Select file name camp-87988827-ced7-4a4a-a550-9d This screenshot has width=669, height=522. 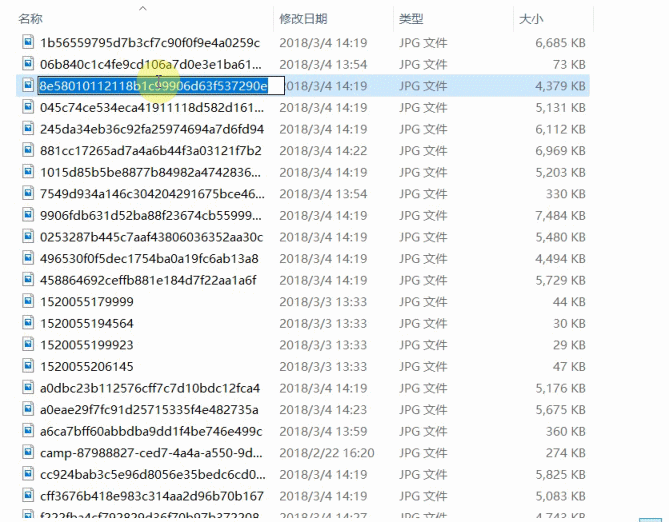(x=151, y=453)
